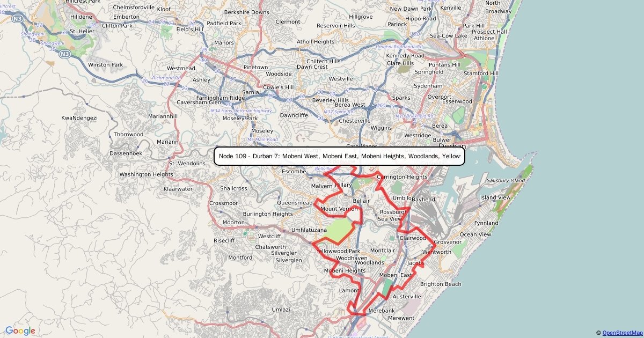Click the Durban city label
The image size is (644, 338).
452,146
